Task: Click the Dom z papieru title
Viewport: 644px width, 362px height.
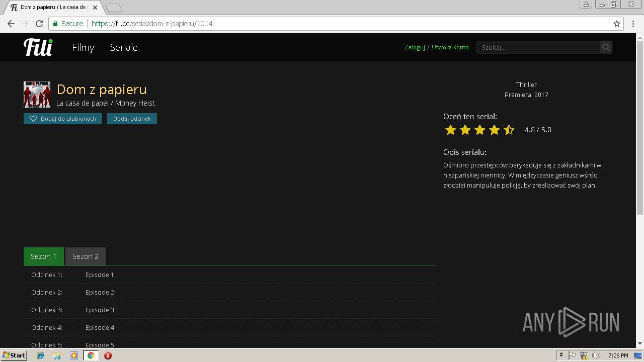Action: pyautogui.click(x=102, y=89)
